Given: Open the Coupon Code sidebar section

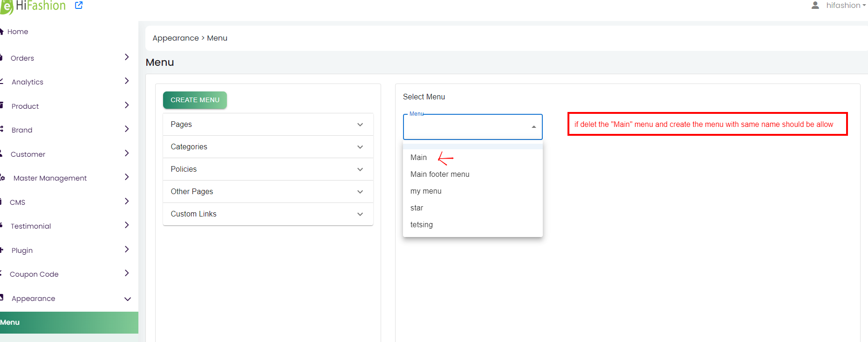Looking at the screenshot, I should (x=34, y=274).
